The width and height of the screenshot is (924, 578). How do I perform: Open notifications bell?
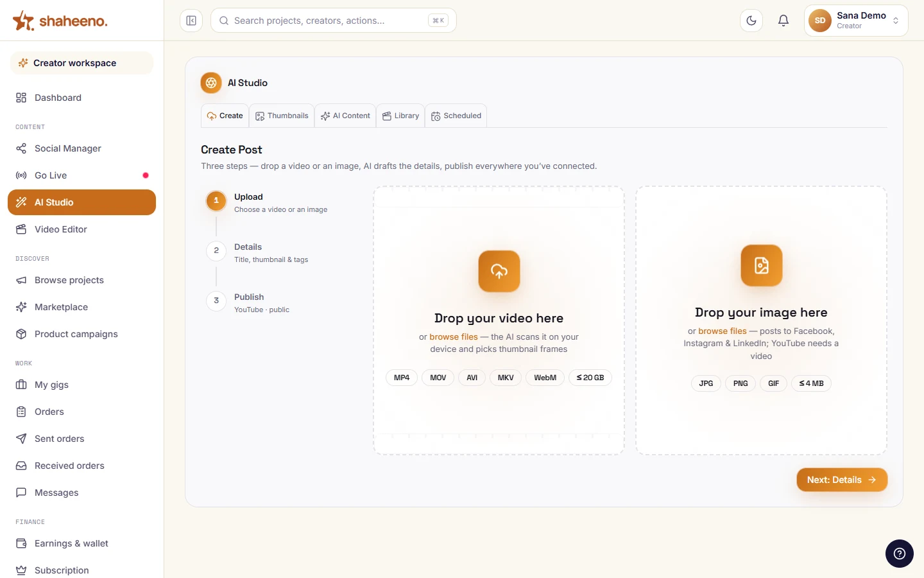point(783,21)
